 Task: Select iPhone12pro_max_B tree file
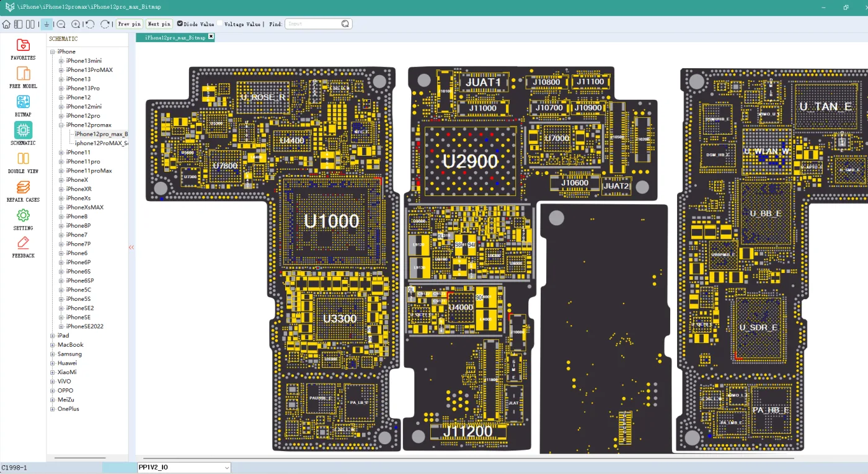click(x=101, y=134)
